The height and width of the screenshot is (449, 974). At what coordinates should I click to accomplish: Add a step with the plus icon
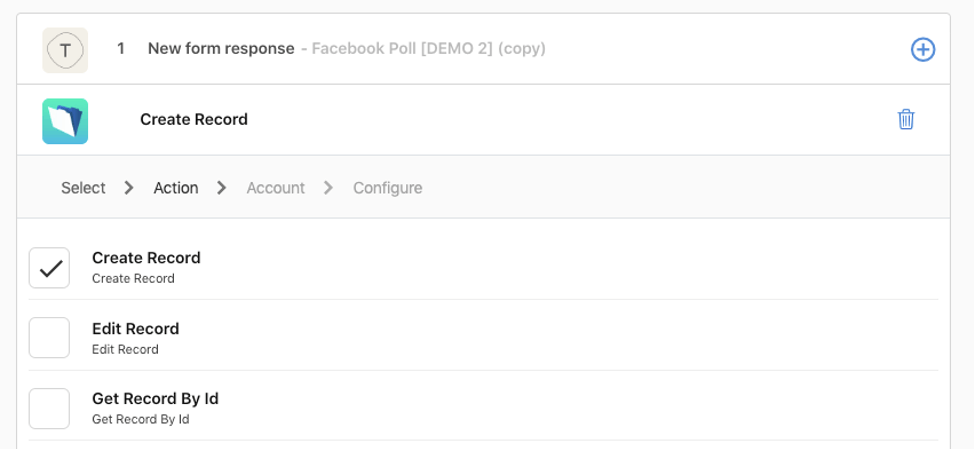coord(923,50)
